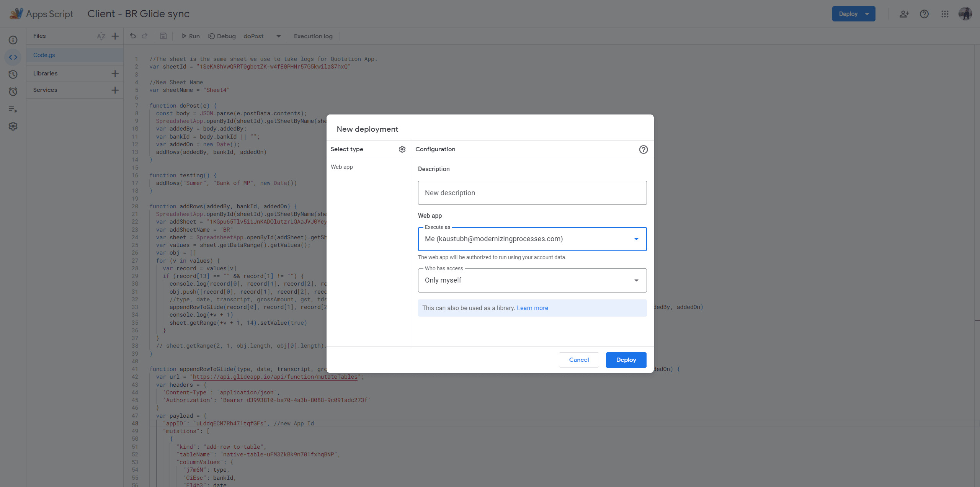Follow the Learn more link
The height and width of the screenshot is (487, 980).
[x=532, y=308]
